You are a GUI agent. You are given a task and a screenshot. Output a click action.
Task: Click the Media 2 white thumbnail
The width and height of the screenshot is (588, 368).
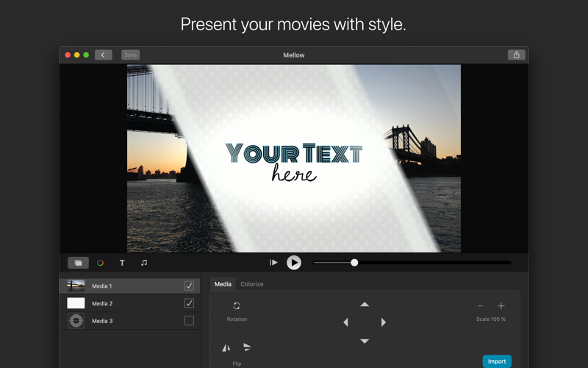[76, 303]
